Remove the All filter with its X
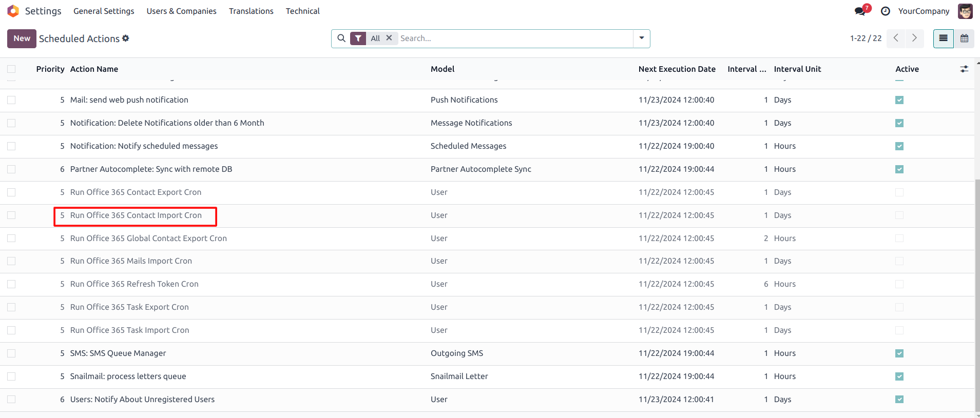The height and width of the screenshot is (418, 980). (389, 38)
